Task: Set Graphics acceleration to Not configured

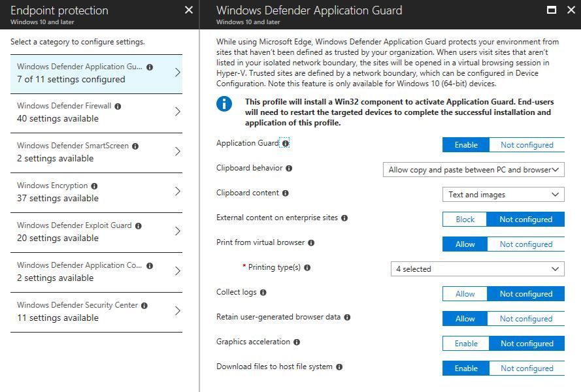Action: tap(527, 344)
